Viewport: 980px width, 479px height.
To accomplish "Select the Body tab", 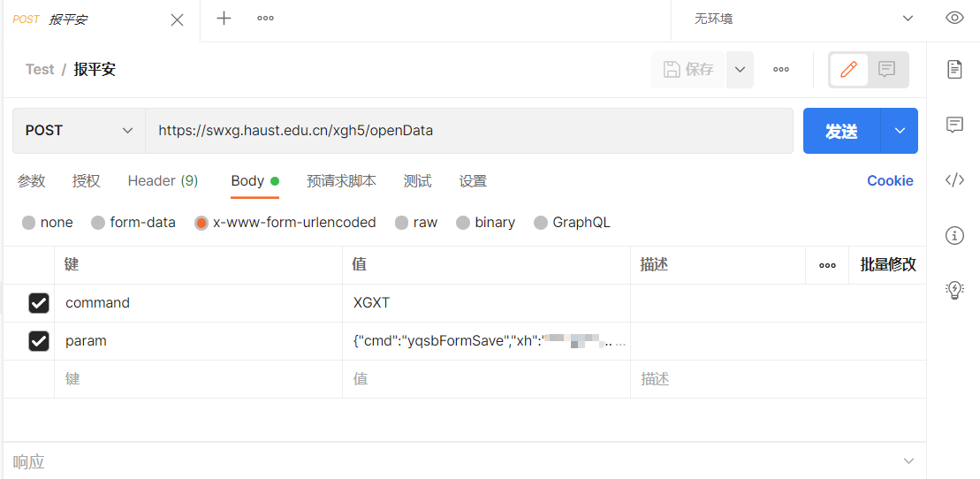I will (x=255, y=181).
